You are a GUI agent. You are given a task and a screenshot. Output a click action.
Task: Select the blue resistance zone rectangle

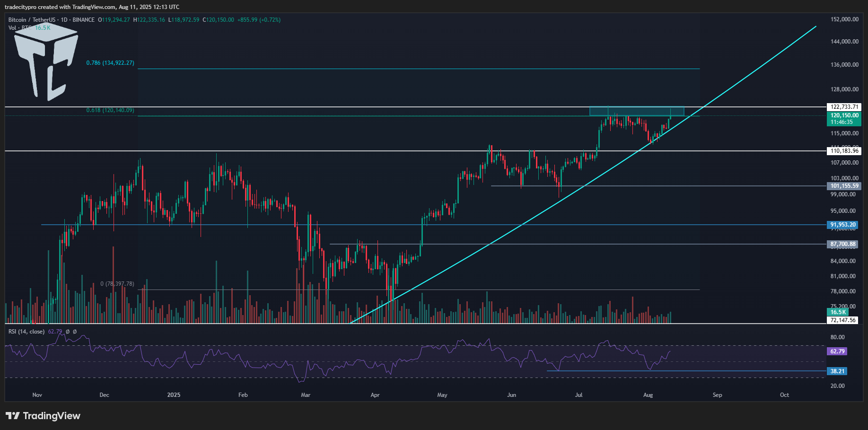[637, 111]
